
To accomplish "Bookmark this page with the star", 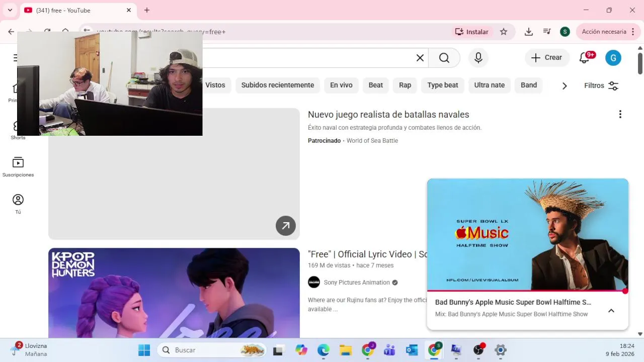I will pyautogui.click(x=504, y=32).
